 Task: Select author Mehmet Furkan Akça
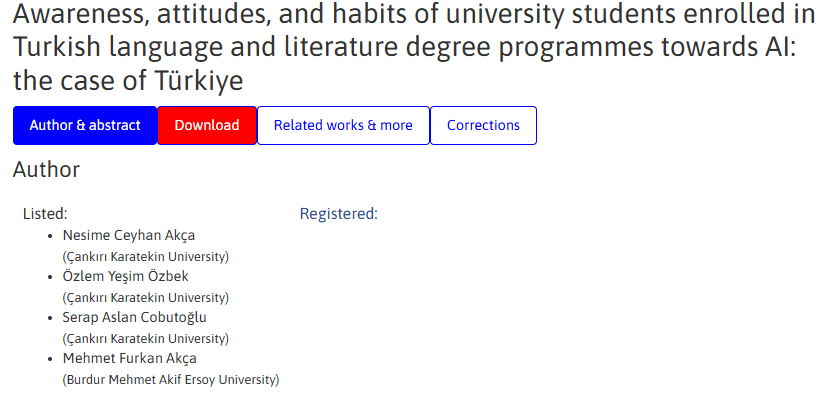[x=129, y=358]
